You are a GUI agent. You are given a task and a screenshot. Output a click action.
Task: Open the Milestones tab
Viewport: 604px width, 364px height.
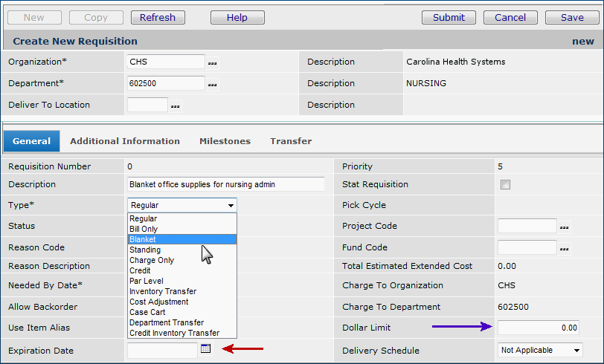coord(225,141)
